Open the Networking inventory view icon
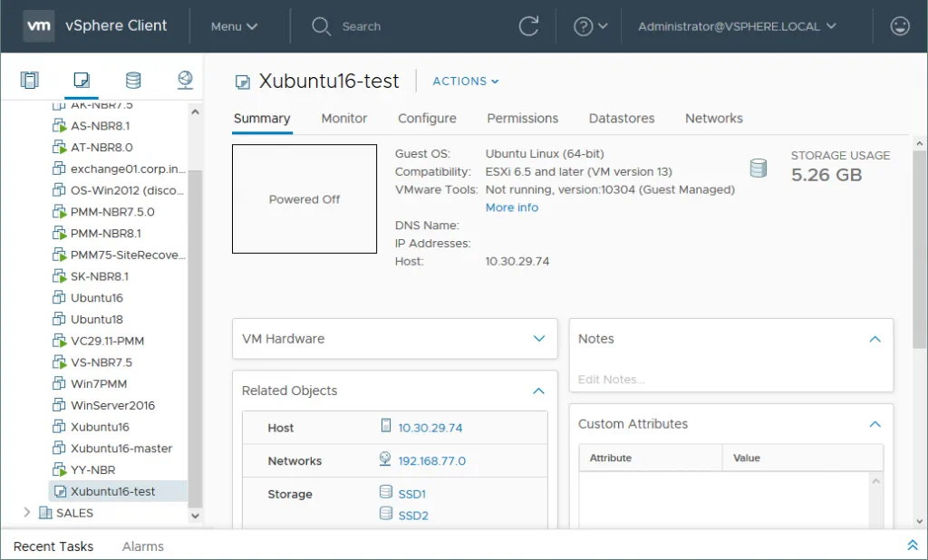 click(x=185, y=81)
